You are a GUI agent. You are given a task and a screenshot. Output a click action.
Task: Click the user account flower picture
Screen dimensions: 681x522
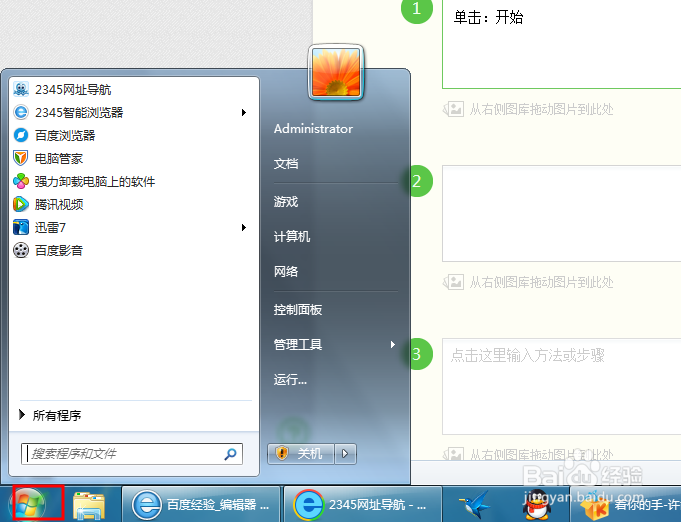coord(336,72)
